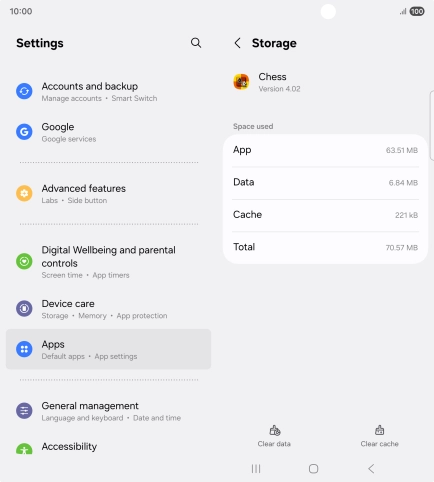Tap the Google G icon

click(x=24, y=132)
